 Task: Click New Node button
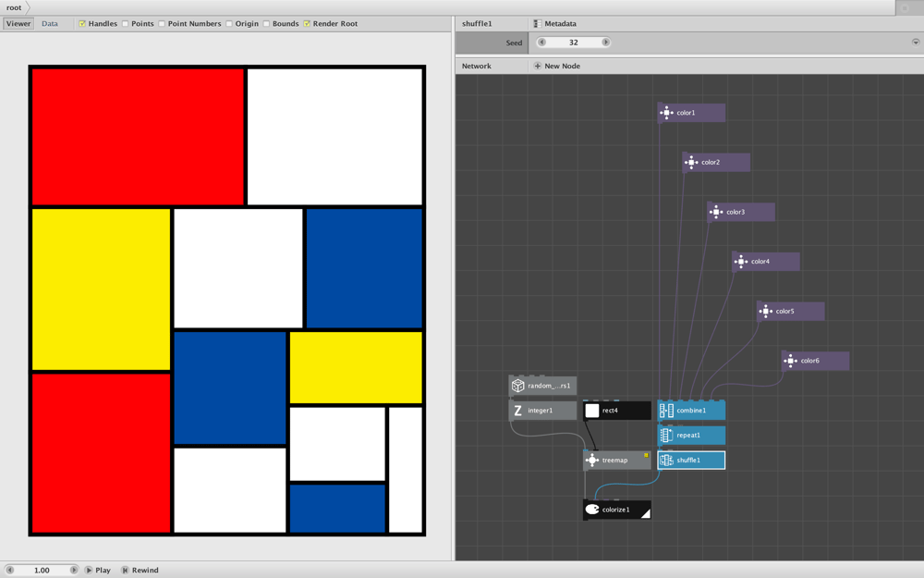tap(557, 66)
